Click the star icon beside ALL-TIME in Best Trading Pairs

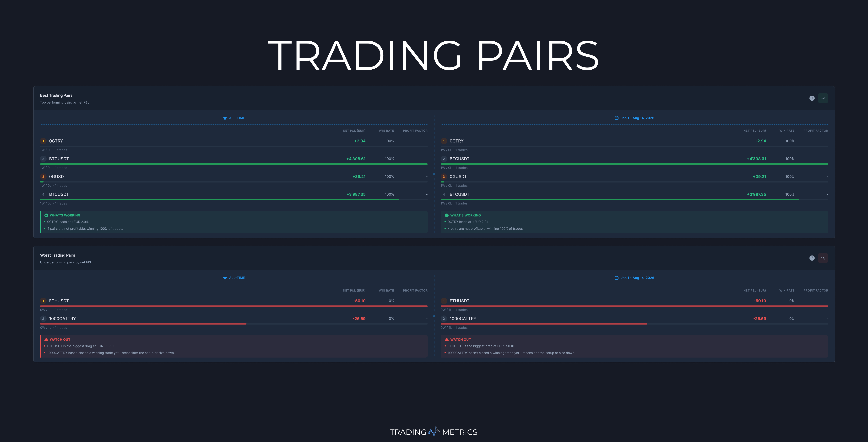coord(225,118)
